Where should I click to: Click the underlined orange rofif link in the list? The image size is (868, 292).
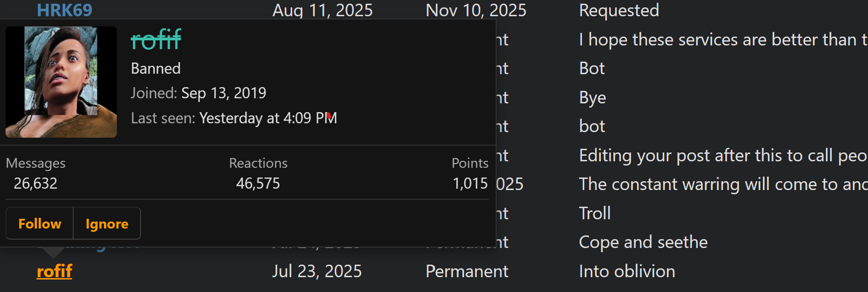pos(55,271)
